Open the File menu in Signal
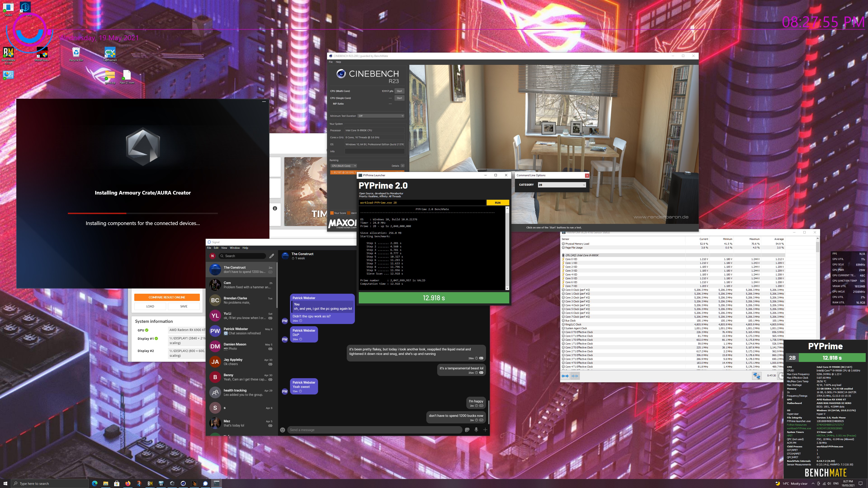Viewport: 868px width, 488px height. pos(209,248)
